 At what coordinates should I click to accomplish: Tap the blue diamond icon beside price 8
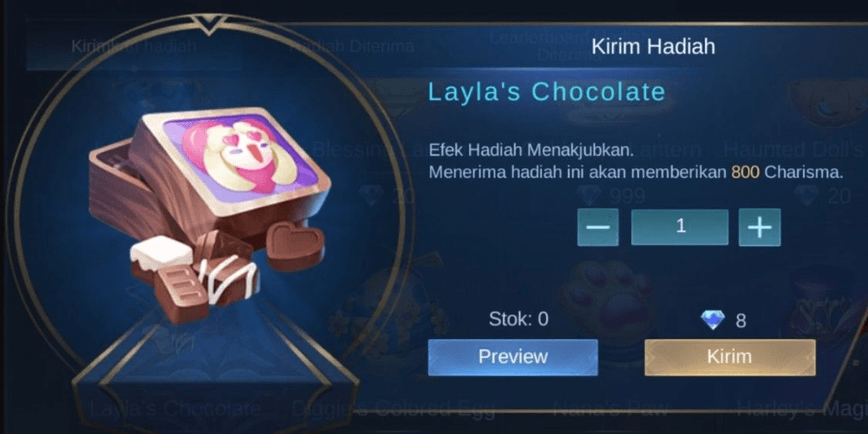click(x=713, y=320)
